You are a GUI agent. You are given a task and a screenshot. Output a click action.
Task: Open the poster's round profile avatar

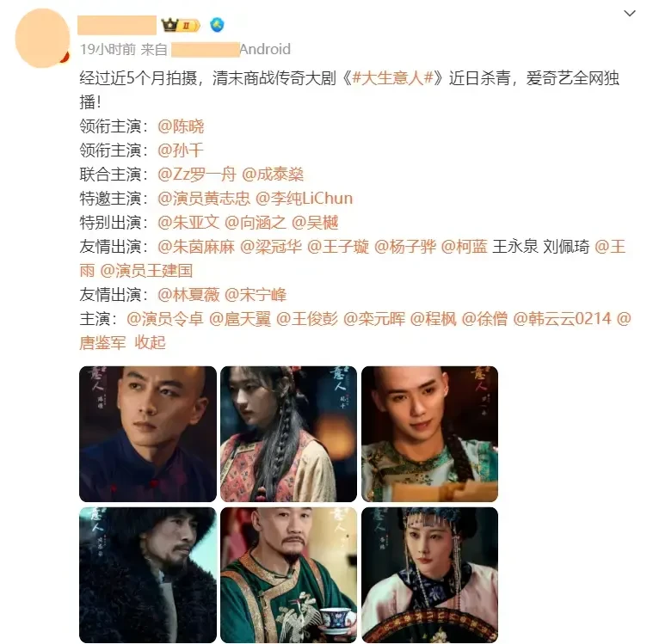pyautogui.click(x=42, y=39)
